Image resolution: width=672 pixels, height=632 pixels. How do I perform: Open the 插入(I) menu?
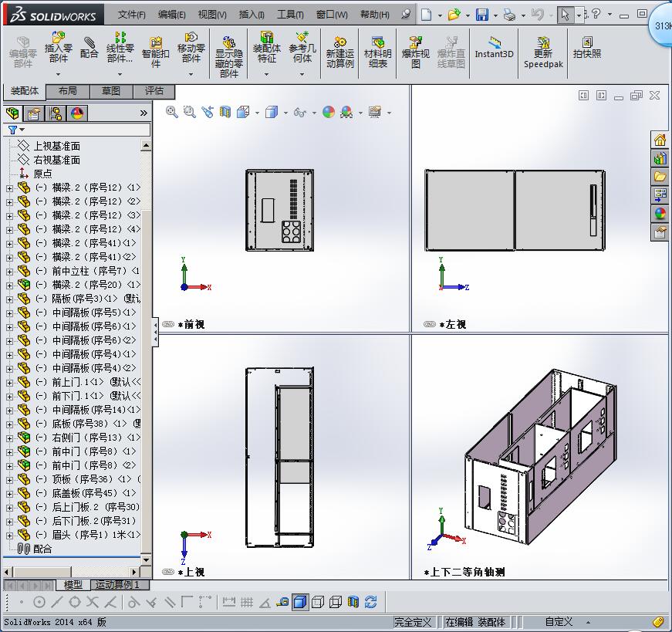(252, 15)
